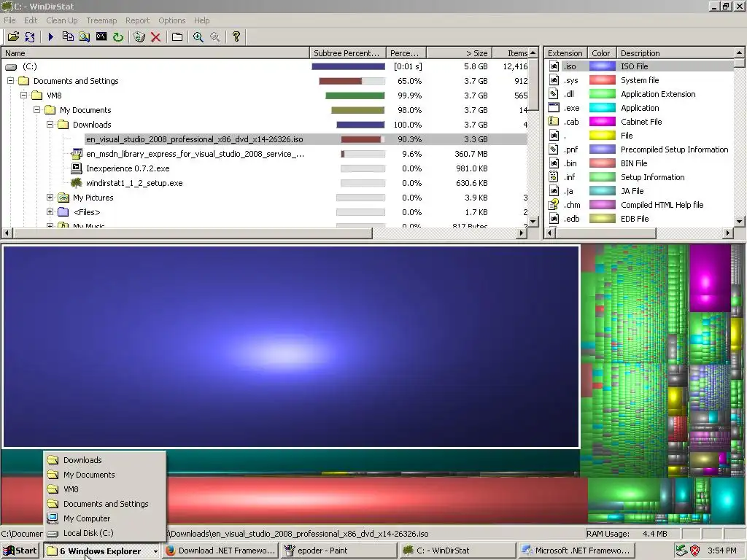Screen dimensions: 747x560
Task: Open the Treemap menu
Action: 101,20
